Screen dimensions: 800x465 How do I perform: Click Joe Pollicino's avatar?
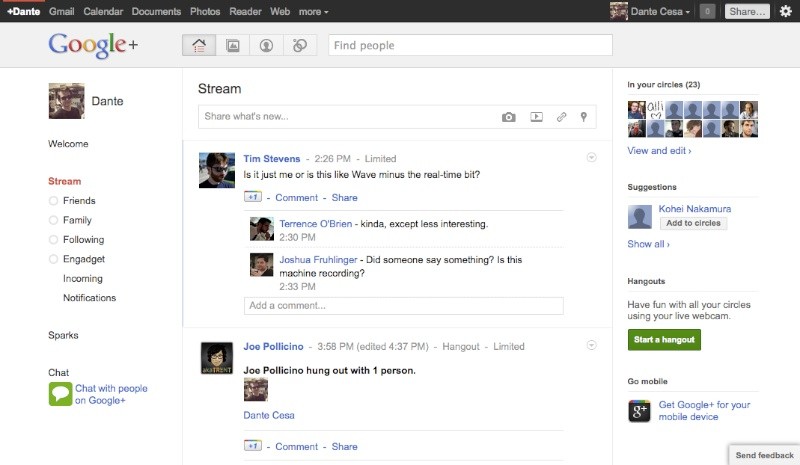(x=217, y=358)
